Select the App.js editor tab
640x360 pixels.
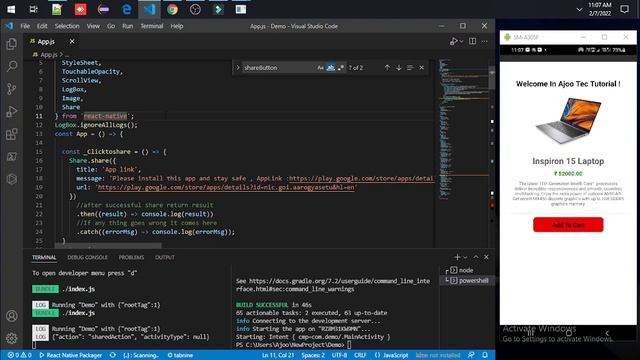tap(46, 42)
